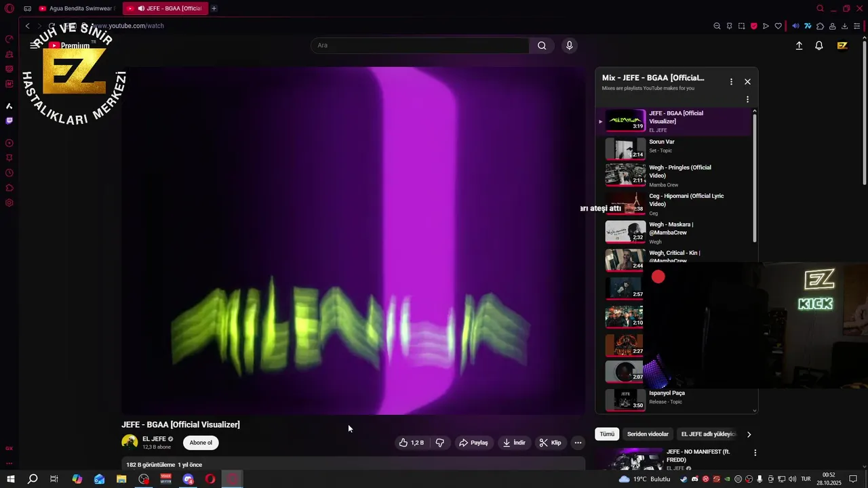The image size is (868, 488).
Task: Open the Windows Start menu
Action: tap(11, 479)
